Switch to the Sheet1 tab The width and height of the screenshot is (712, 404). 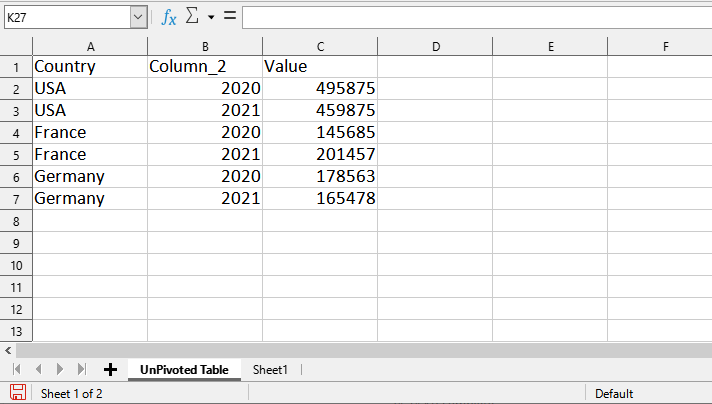pos(270,370)
